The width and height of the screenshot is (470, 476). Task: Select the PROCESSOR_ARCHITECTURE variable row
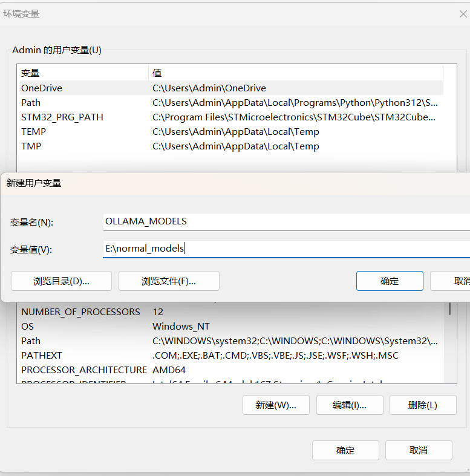point(230,370)
